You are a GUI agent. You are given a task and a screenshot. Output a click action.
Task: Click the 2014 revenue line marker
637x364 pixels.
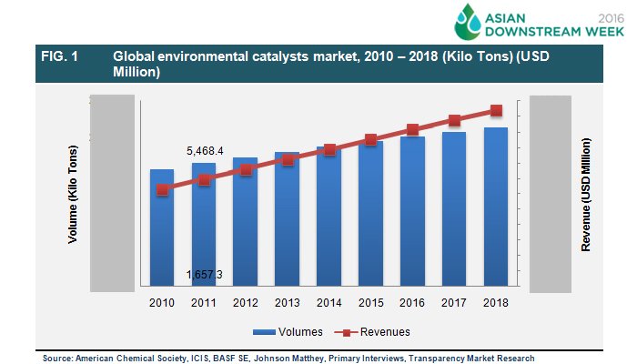329,150
